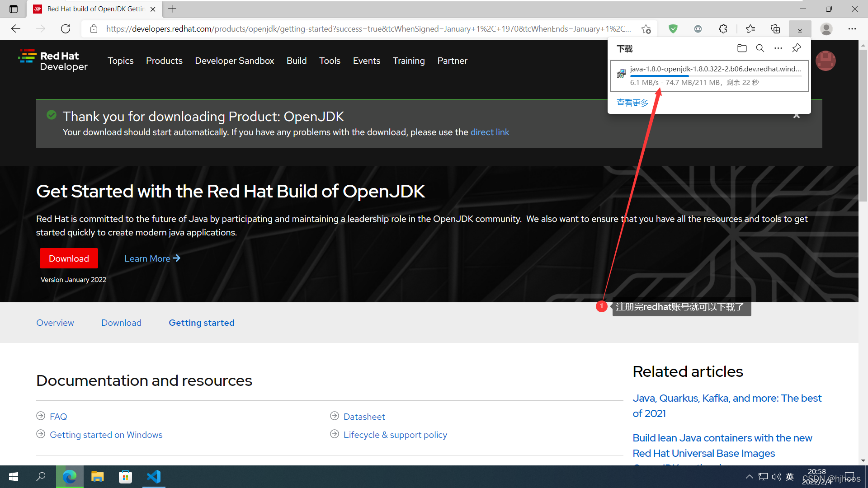Open the volume tray icon

(x=777, y=477)
